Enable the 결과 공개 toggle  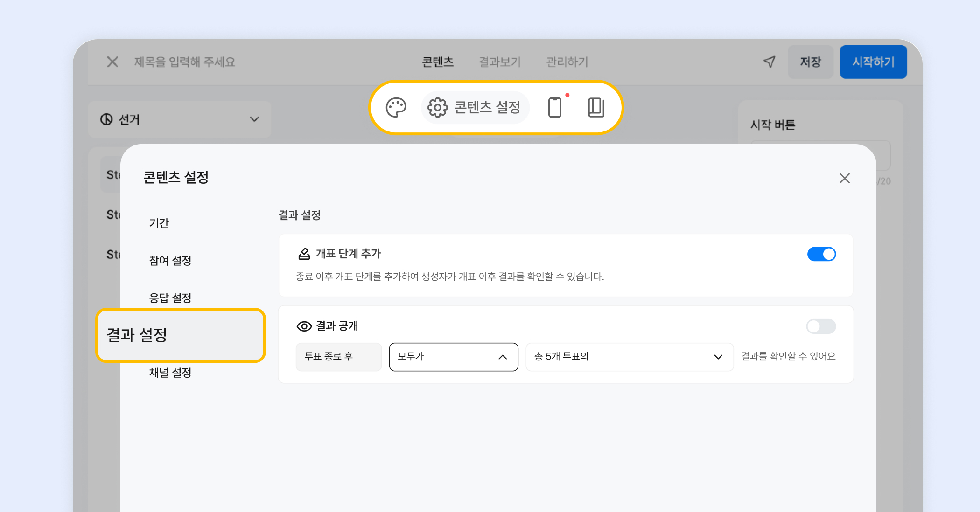click(821, 326)
